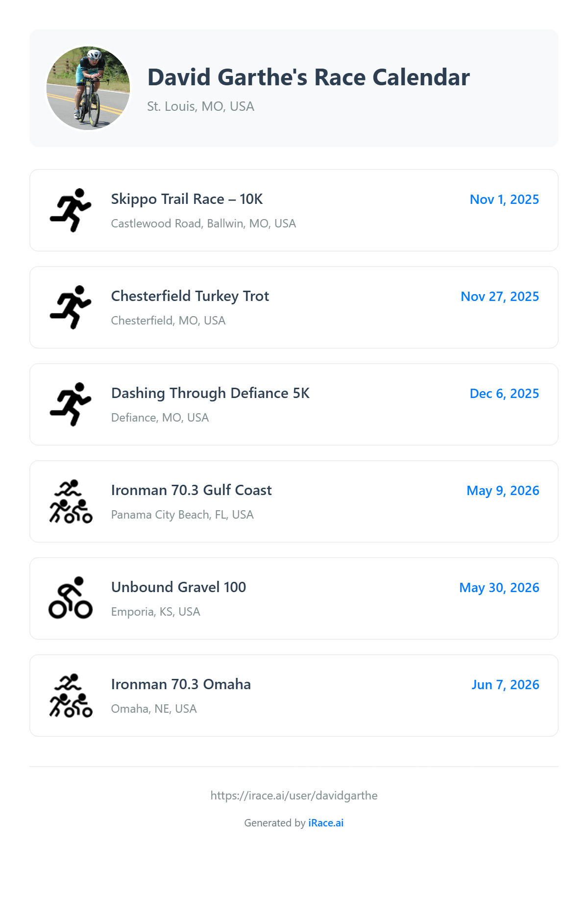588x897 pixels.
Task: Click the running icon for Skippo Trail Race
Action: pos(71,210)
